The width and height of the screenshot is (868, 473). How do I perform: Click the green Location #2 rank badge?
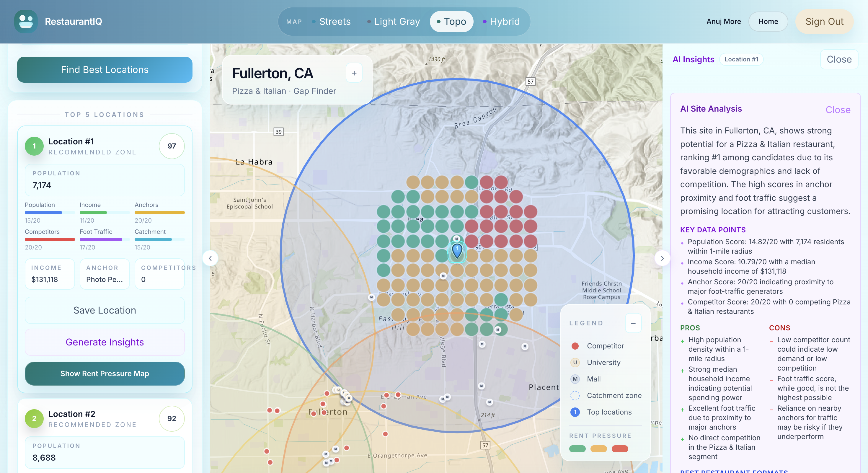(x=34, y=418)
